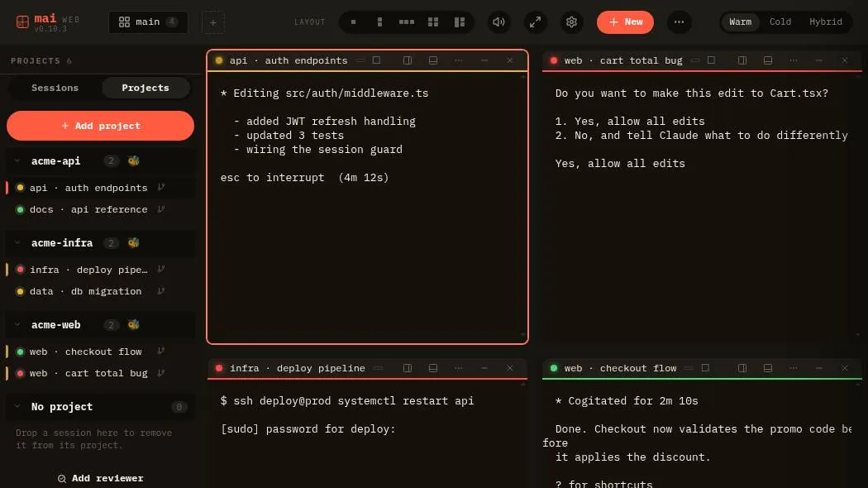Click scrollbar down arrow in api auth endpoints pane
868x488 pixels.
(523, 334)
